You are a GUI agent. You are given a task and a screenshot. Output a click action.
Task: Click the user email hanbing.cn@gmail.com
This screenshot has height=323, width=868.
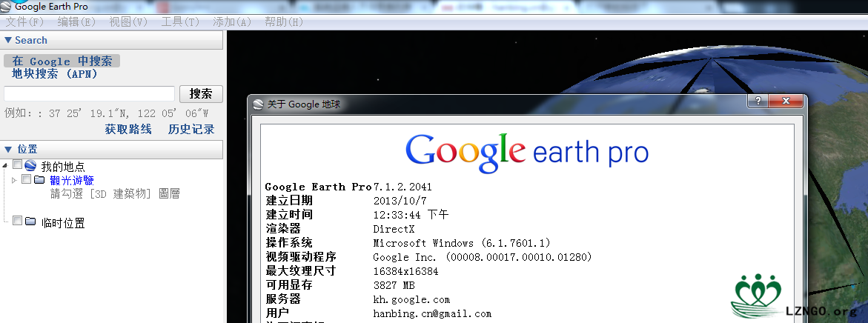tap(432, 313)
